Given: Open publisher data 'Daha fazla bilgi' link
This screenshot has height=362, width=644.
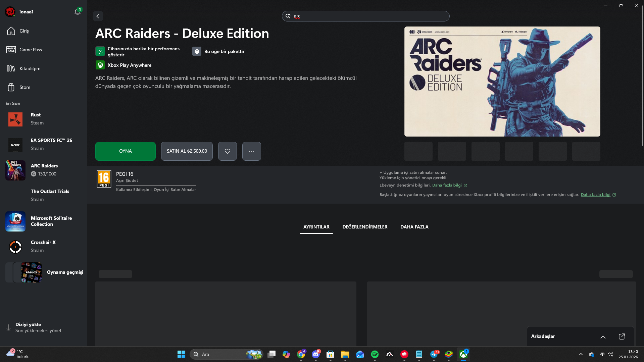Looking at the screenshot, I should point(598,195).
